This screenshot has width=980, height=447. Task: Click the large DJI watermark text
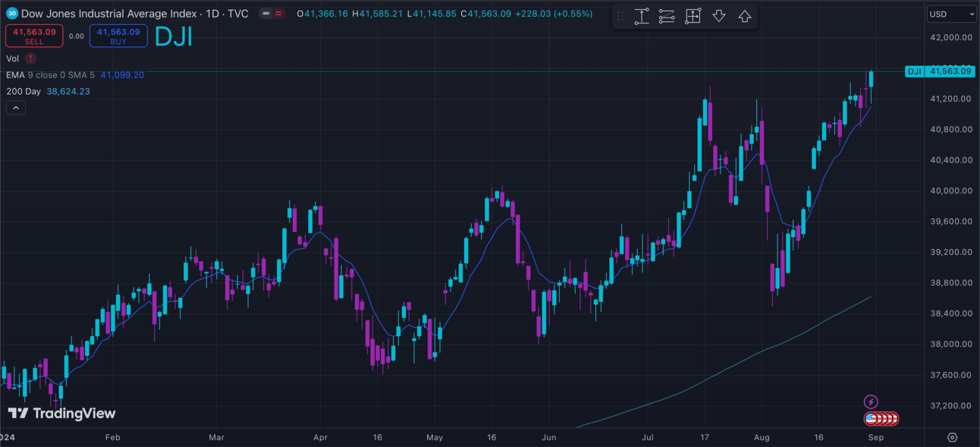pos(174,36)
